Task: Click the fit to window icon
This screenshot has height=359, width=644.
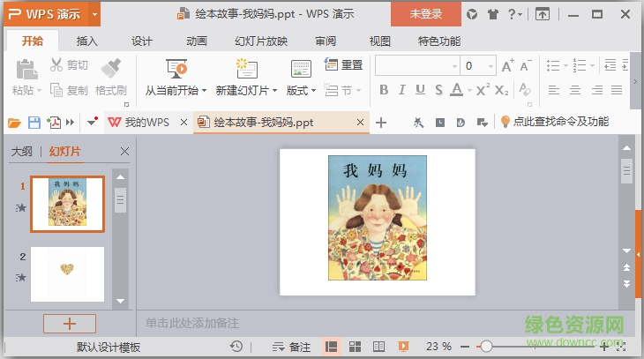Action: [621, 347]
